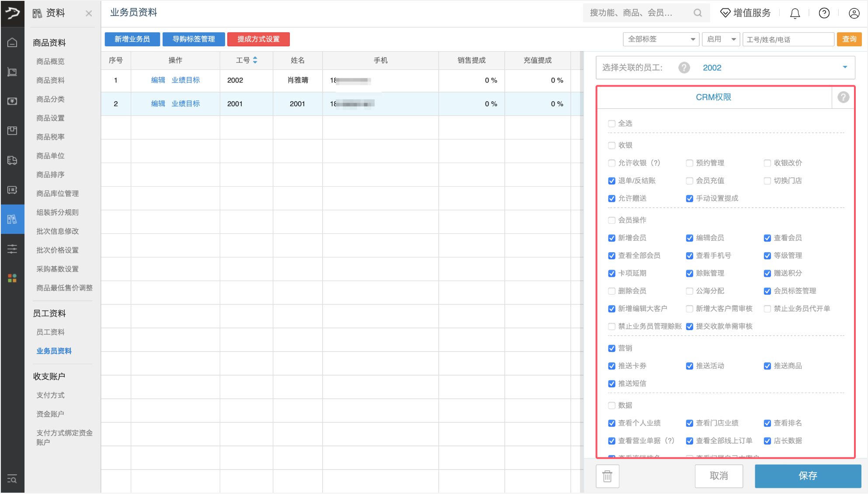
Task: Click the 工号/姓名/电话 search field
Action: point(788,39)
